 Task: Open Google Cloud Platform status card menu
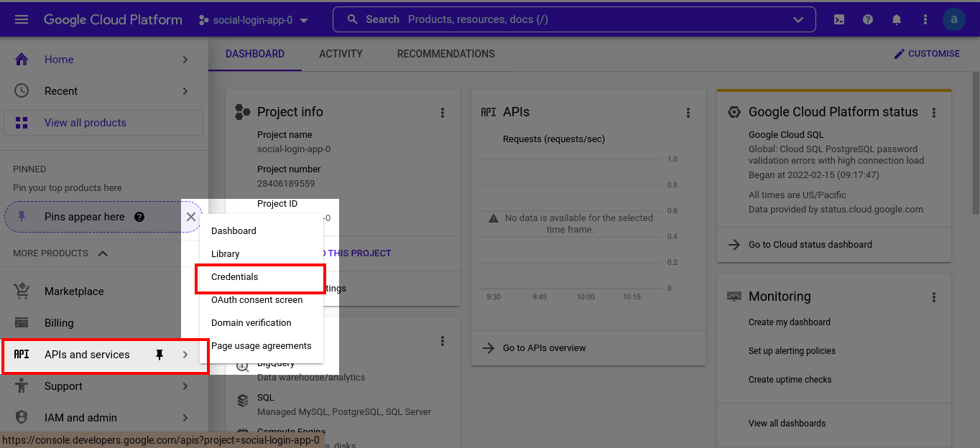point(934,113)
